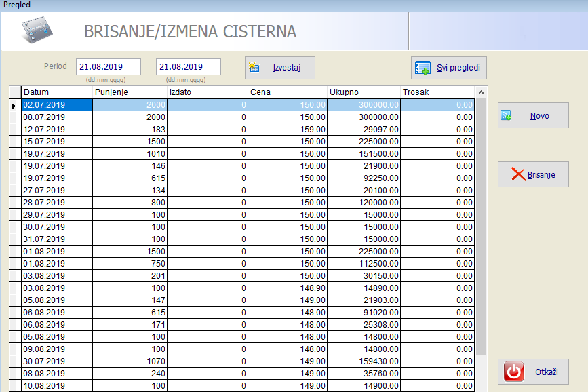
Task: Click the row indicator arrow of first row
Action: point(14,105)
